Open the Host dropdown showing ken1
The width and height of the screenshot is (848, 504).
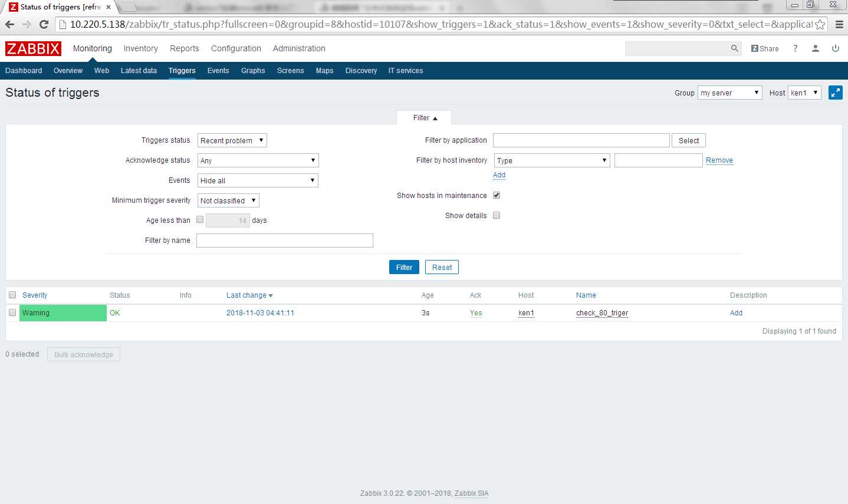804,93
